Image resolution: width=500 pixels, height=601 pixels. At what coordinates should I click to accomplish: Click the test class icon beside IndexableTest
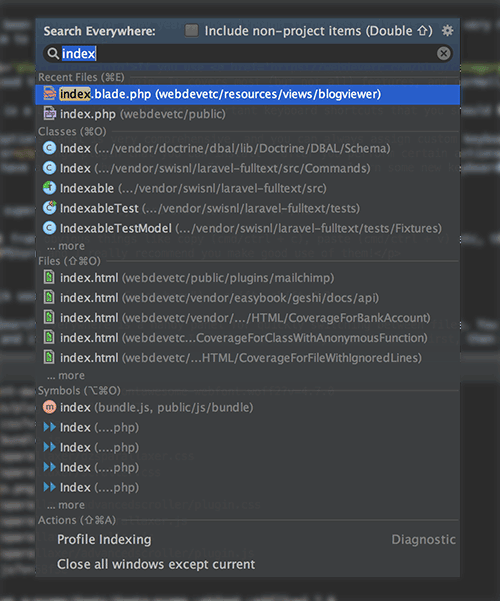pos(49,208)
